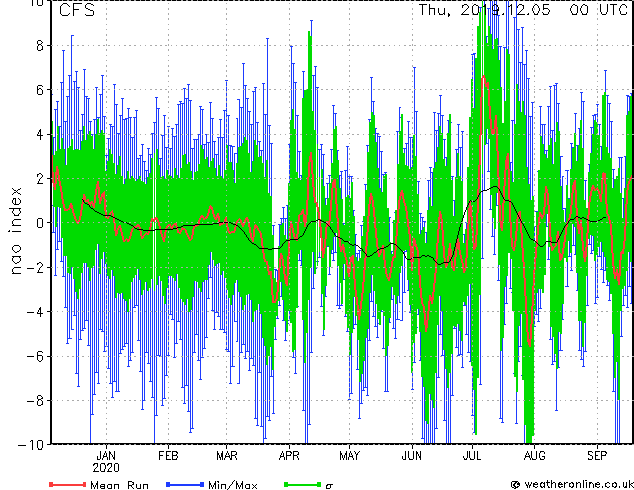Click the sigma symbol legend label

[x=329, y=486]
